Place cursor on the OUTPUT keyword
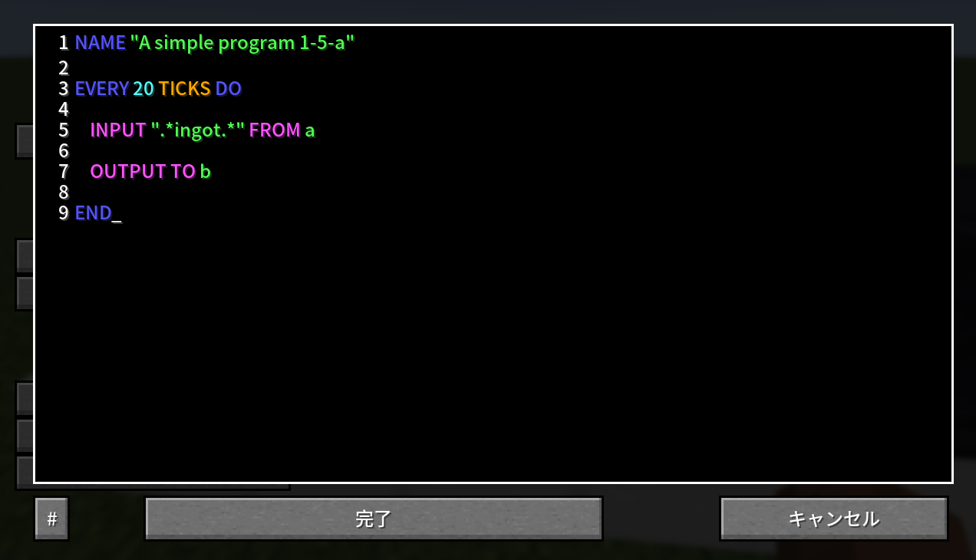This screenshot has height=560, width=976. [x=128, y=172]
